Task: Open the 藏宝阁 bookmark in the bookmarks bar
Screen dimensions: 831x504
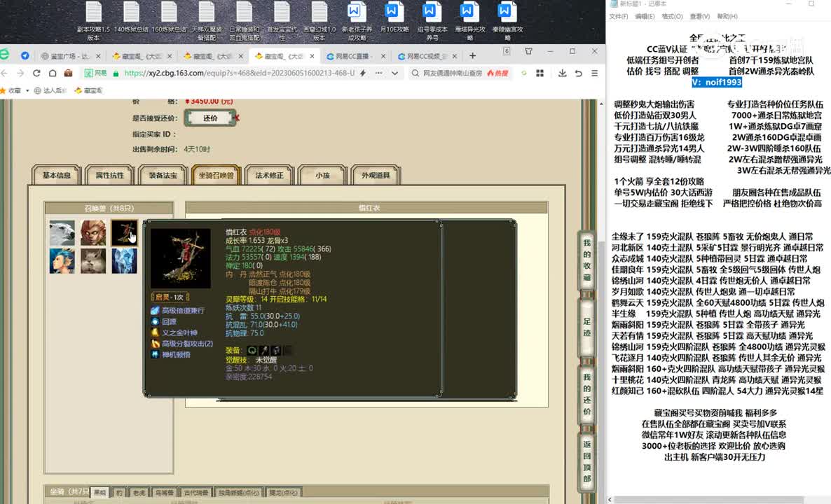Action: pyautogui.click(x=89, y=90)
